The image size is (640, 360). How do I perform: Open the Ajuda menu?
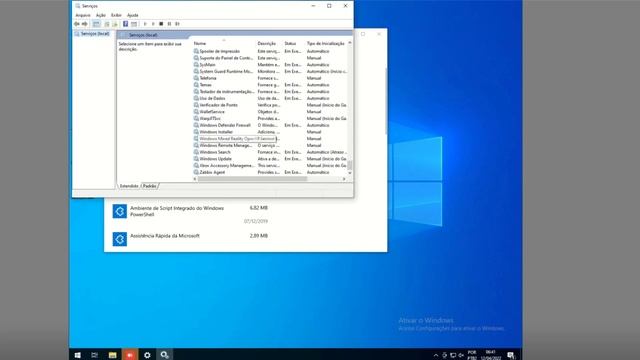133,15
